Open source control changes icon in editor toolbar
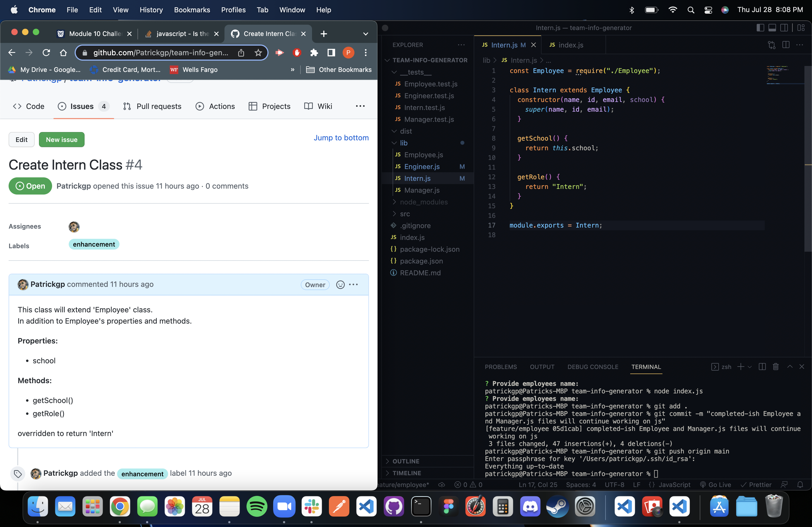812x527 pixels. point(772,45)
